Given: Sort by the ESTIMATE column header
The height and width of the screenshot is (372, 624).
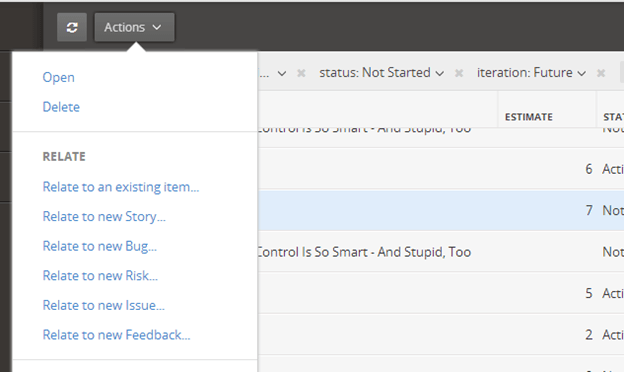Looking at the screenshot, I should (x=528, y=117).
